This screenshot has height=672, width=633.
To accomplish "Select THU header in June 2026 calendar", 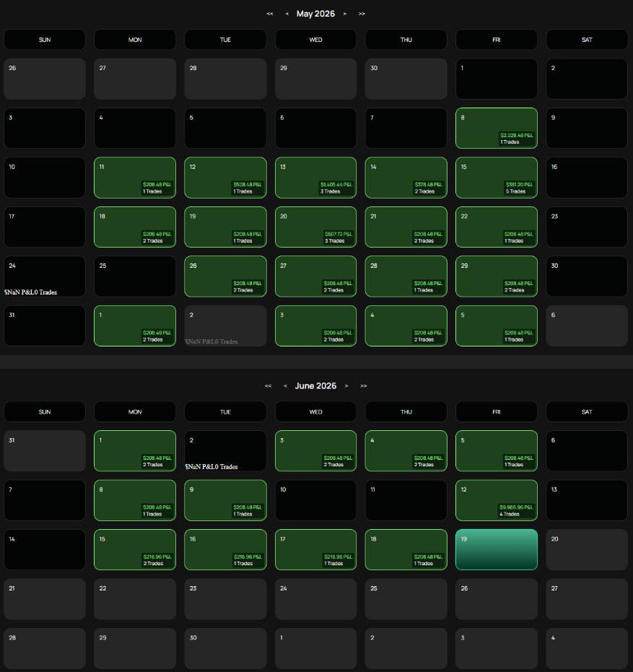I will (406, 411).
